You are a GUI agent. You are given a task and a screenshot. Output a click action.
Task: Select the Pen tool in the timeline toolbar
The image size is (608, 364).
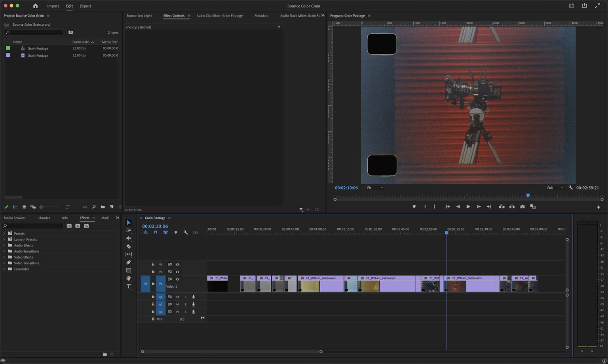(129, 262)
